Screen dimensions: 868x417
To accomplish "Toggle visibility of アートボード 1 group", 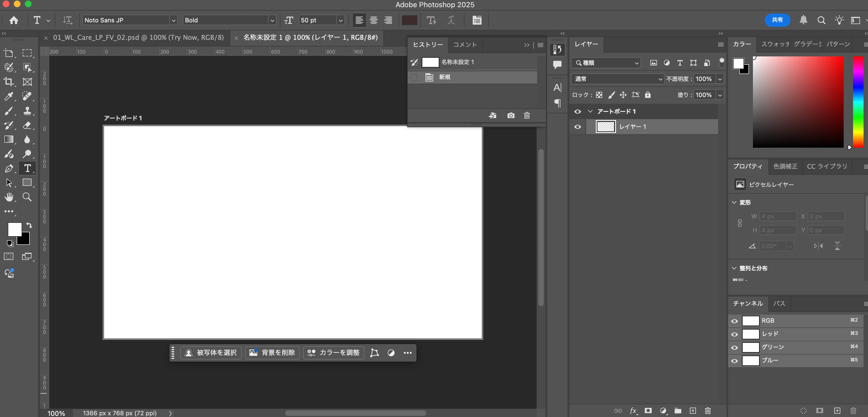I will (578, 111).
